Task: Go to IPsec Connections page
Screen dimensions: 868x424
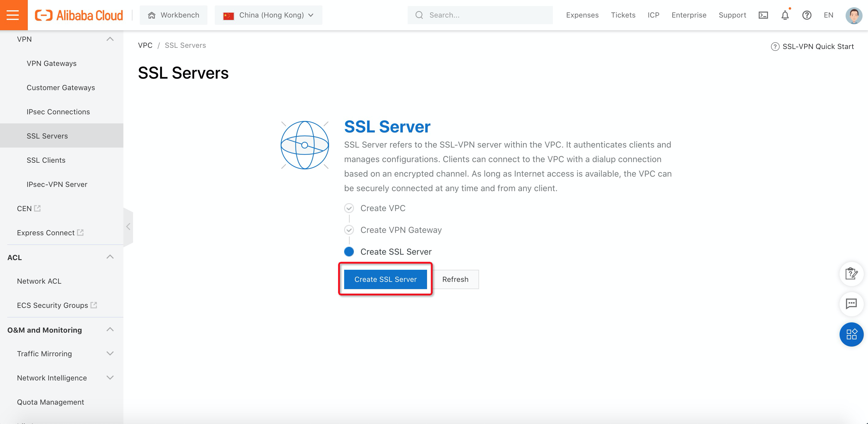Action: (x=58, y=112)
